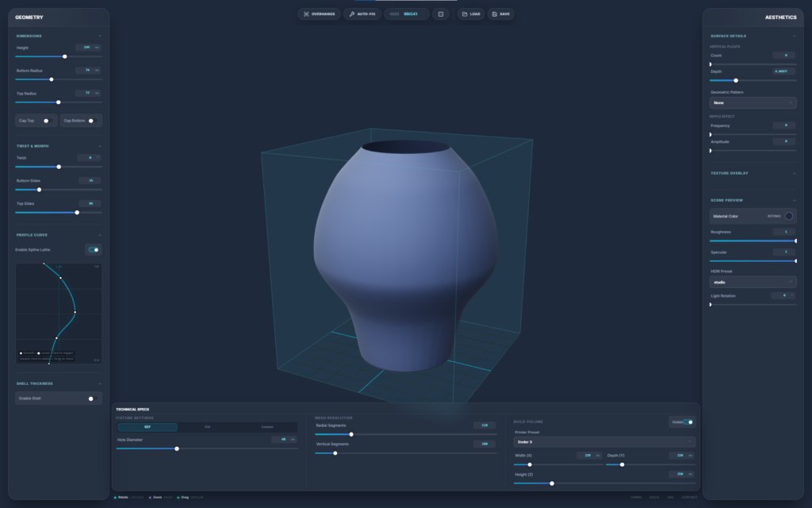The image size is (812, 508).
Task: Toggle the Cap Bottom switch
Action: coord(92,121)
